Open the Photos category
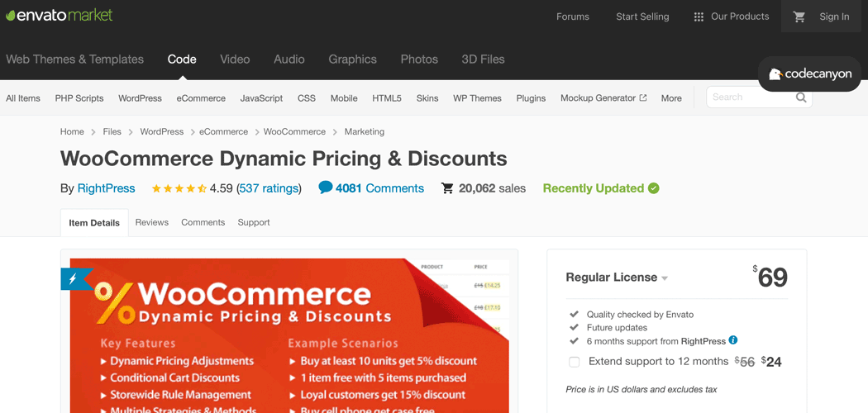 tap(419, 59)
